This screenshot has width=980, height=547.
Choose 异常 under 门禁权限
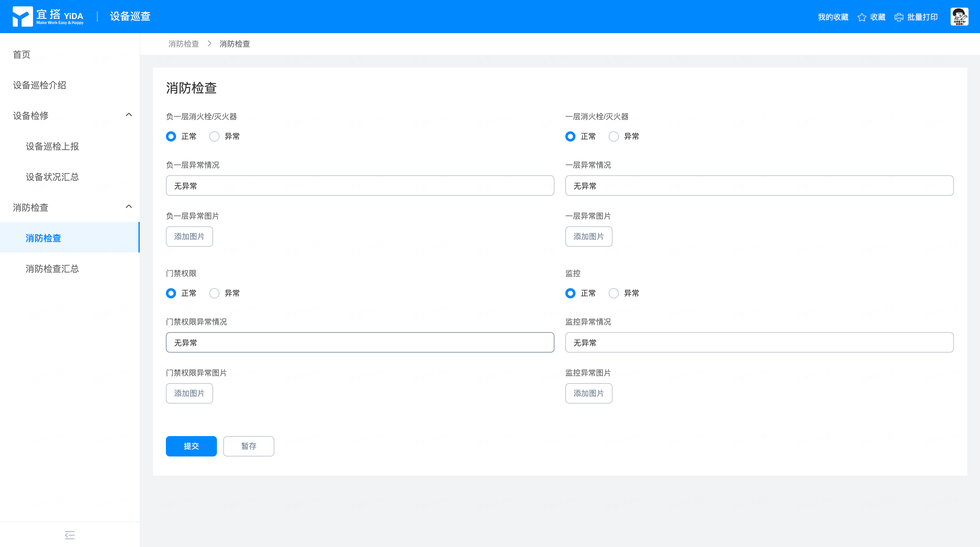tap(214, 293)
